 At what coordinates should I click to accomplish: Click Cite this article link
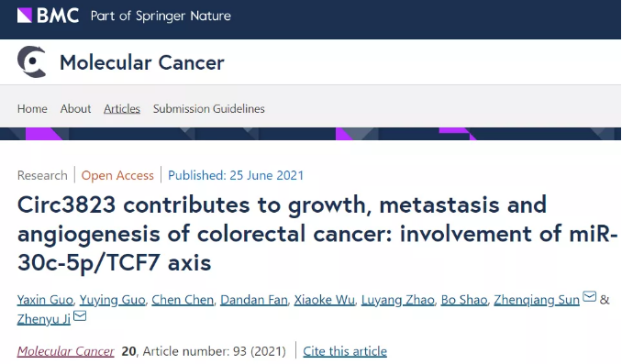[x=345, y=351]
